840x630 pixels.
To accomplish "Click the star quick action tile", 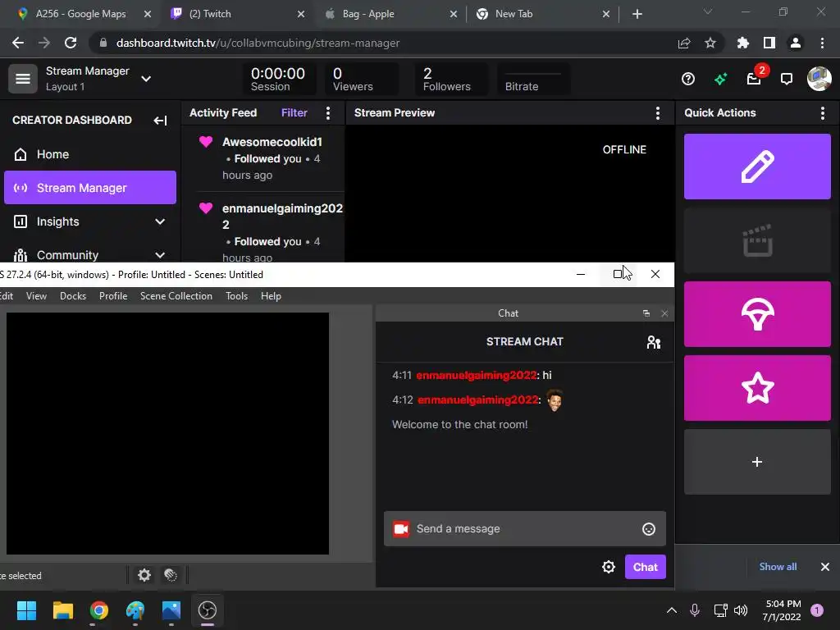I will pyautogui.click(x=757, y=388).
